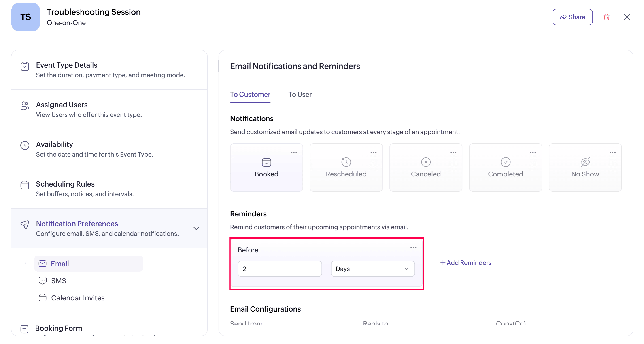
Task: Open three-dot menu on Canceled card
Action: coord(453,153)
